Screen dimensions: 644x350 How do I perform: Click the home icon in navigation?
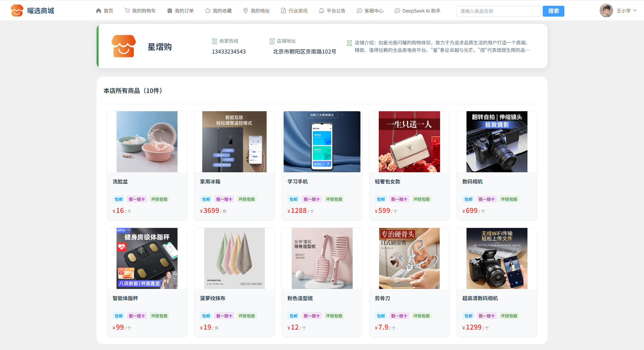click(99, 11)
